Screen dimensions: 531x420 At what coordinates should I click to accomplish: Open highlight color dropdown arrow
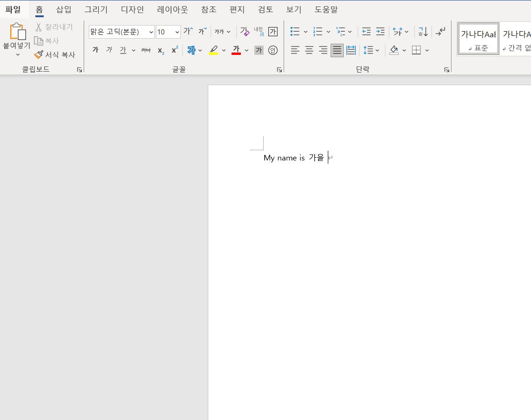click(x=224, y=51)
